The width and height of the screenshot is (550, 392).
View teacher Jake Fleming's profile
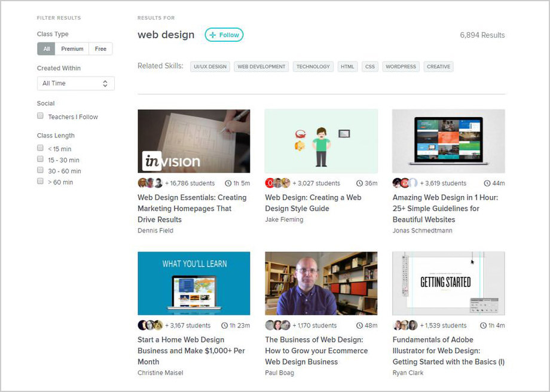[x=284, y=219]
